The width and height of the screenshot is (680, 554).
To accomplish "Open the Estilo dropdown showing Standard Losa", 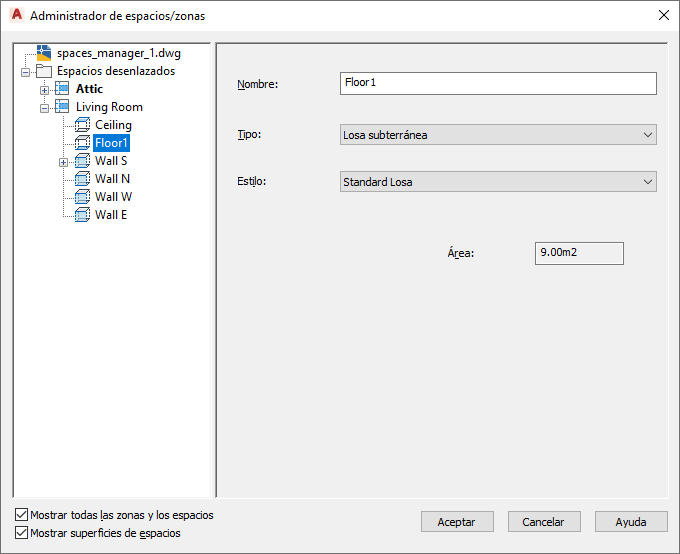I will click(498, 182).
